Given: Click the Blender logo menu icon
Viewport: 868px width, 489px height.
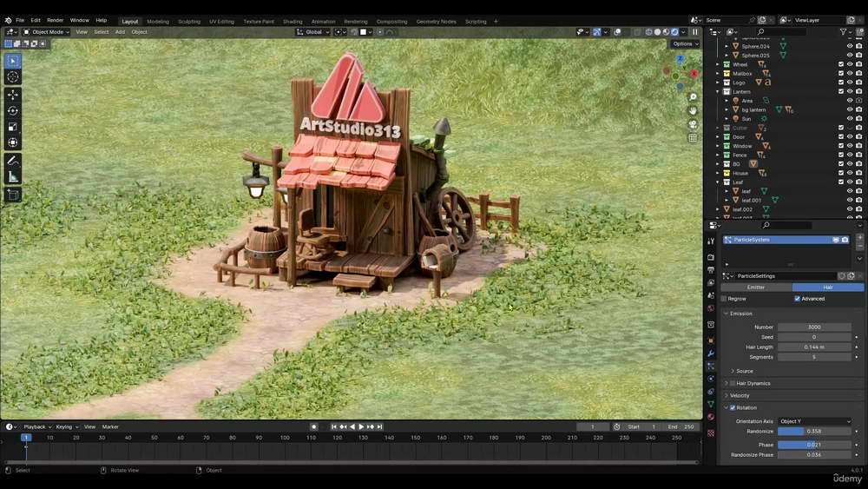Looking at the screenshot, I should coord(8,21).
